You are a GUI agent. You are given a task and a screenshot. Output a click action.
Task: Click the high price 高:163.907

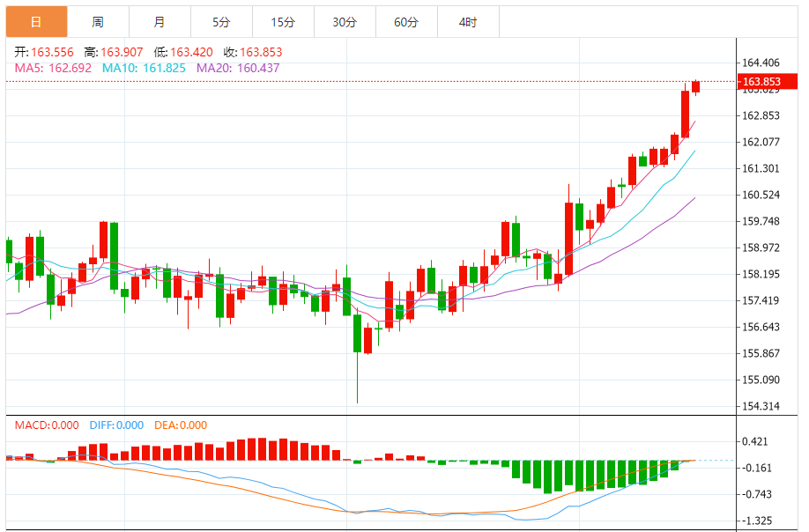[x=114, y=52]
